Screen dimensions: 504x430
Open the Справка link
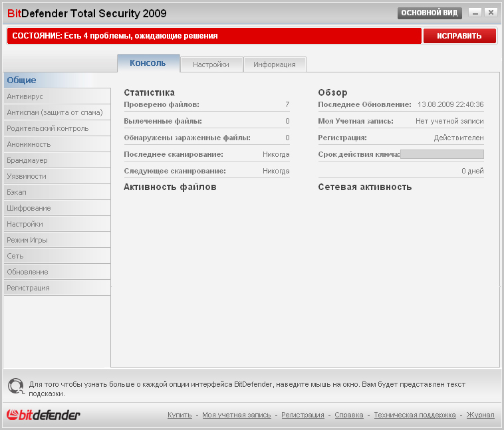[x=349, y=415]
